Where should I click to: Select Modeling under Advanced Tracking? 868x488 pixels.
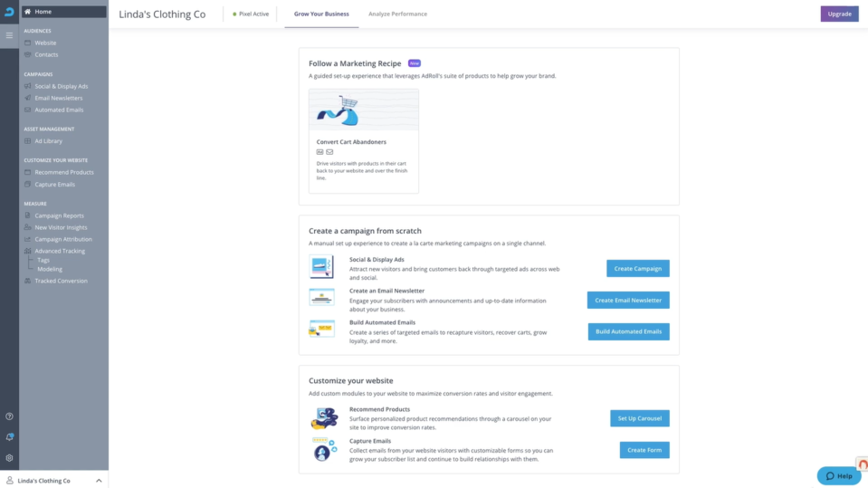pos(50,269)
